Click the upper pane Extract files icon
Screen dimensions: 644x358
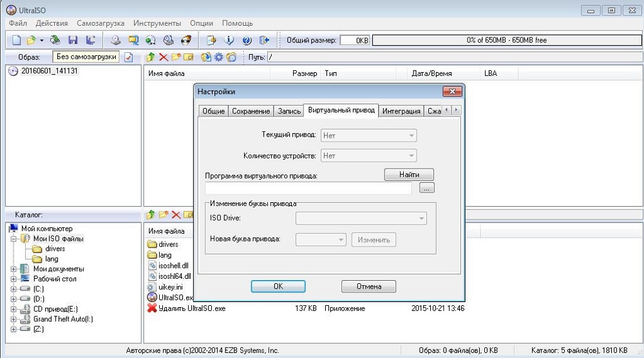click(x=206, y=57)
